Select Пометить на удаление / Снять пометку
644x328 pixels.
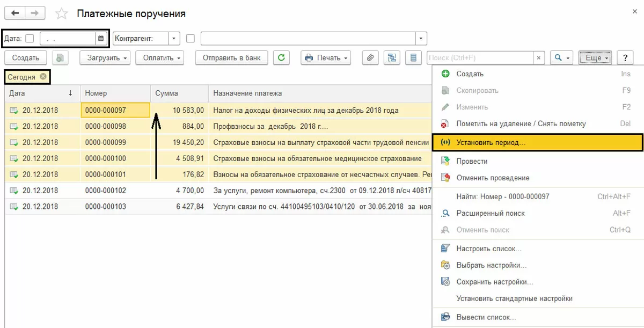tap(538, 123)
